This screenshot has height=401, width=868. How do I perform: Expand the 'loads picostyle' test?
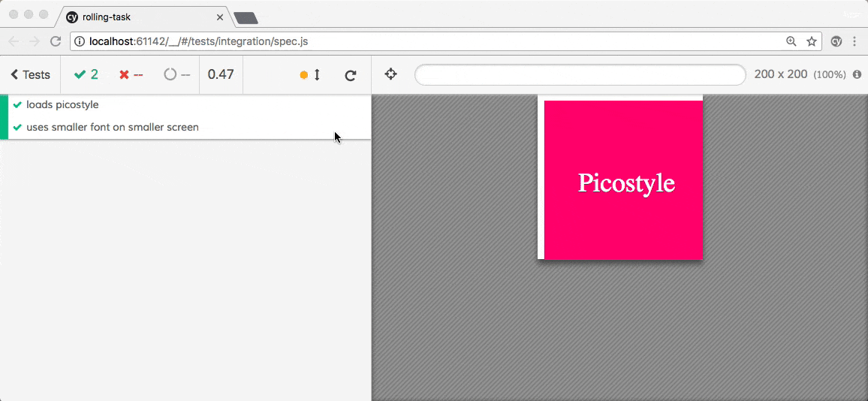tap(189, 104)
